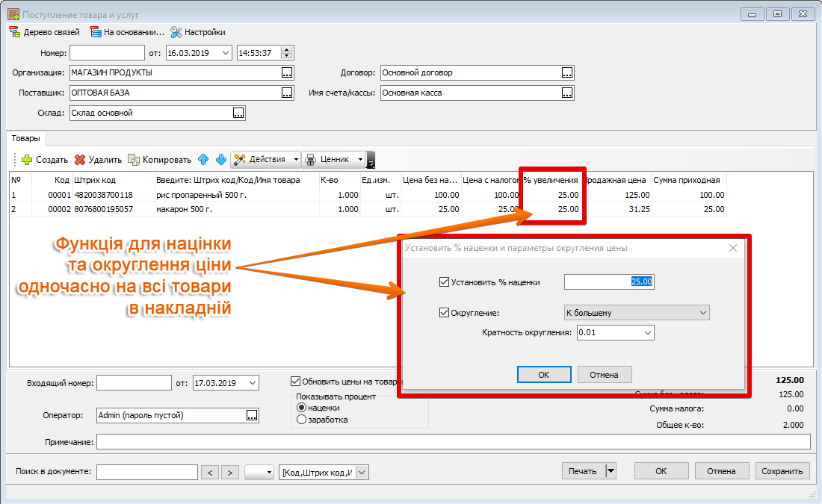This screenshot has height=504, width=822.
Task: Select the наценки radio button
Action: coord(301,408)
